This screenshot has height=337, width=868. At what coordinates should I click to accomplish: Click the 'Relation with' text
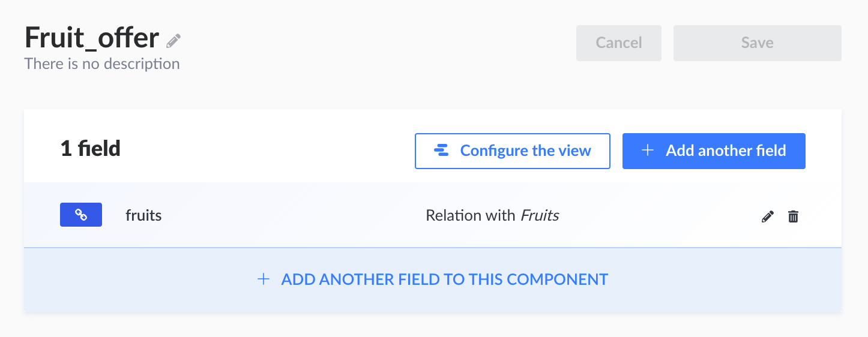point(470,215)
